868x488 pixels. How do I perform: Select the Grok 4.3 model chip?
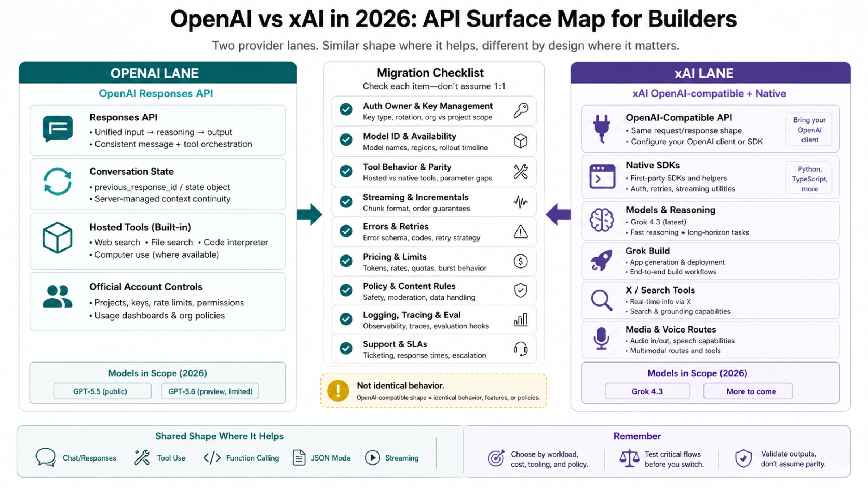[x=647, y=391]
